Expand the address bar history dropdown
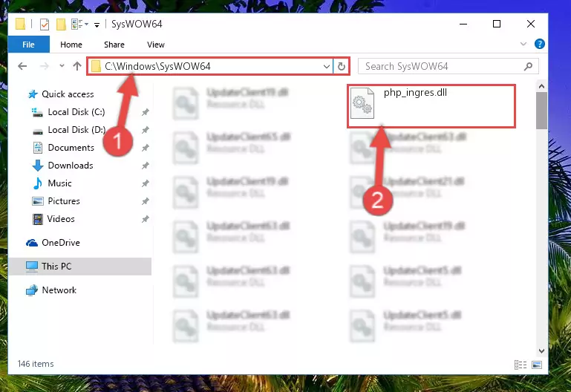 click(x=326, y=67)
